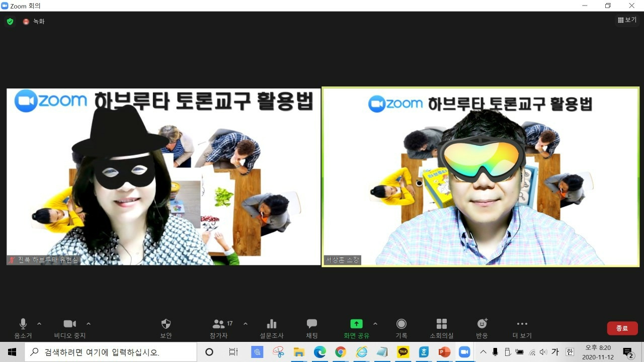Viewport: 644px width, 362px height.
Task: Open Polls (설문조사)
Action: coord(272,329)
